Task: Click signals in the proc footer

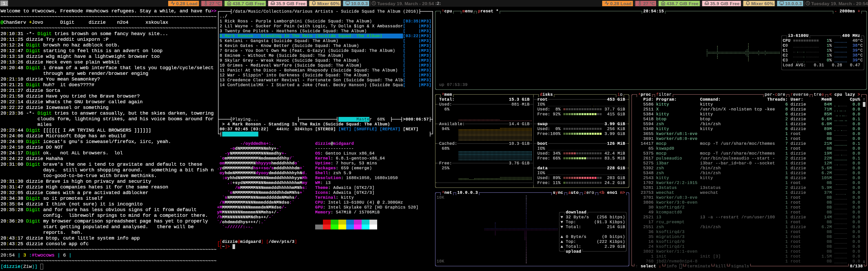Action: pyautogui.click(x=740, y=266)
